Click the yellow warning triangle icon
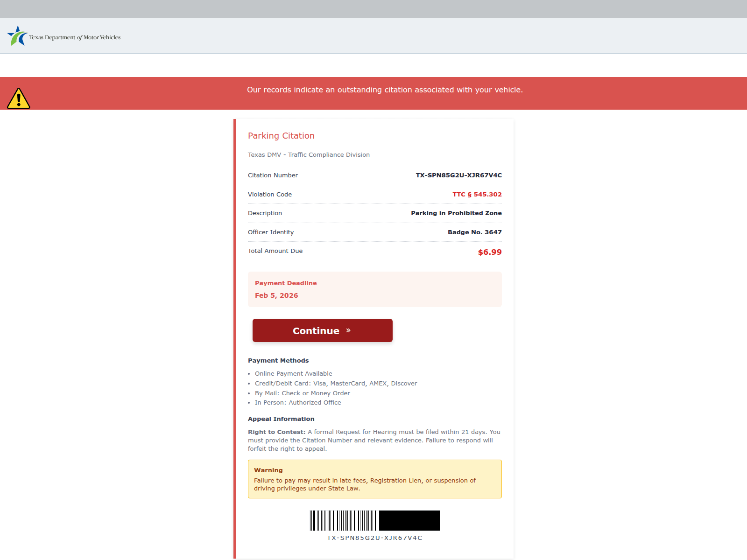 [x=19, y=98]
